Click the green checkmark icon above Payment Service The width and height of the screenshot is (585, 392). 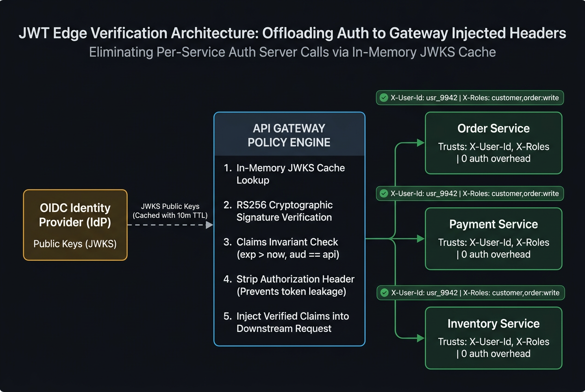[x=384, y=193]
